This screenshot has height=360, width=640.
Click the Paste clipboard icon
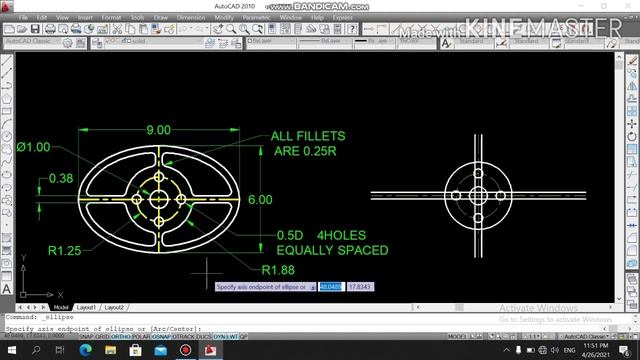(x=143, y=29)
